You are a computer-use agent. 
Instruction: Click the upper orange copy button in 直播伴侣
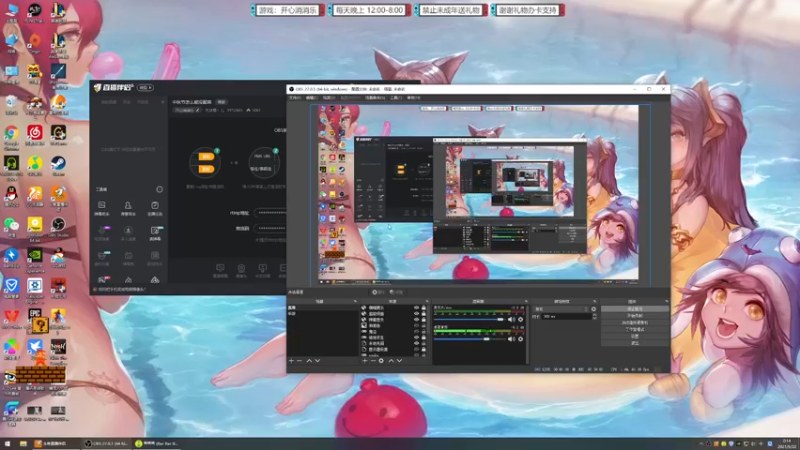[x=206, y=156]
